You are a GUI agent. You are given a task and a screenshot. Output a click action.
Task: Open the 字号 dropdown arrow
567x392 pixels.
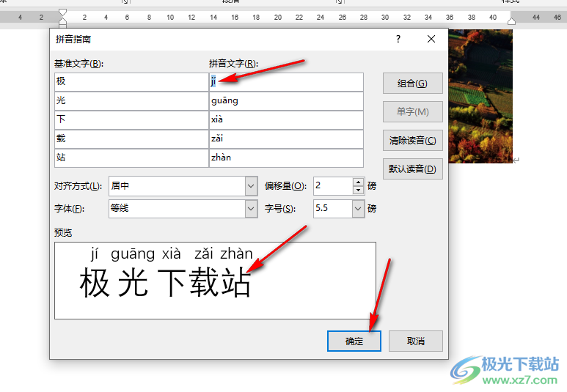click(358, 209)
